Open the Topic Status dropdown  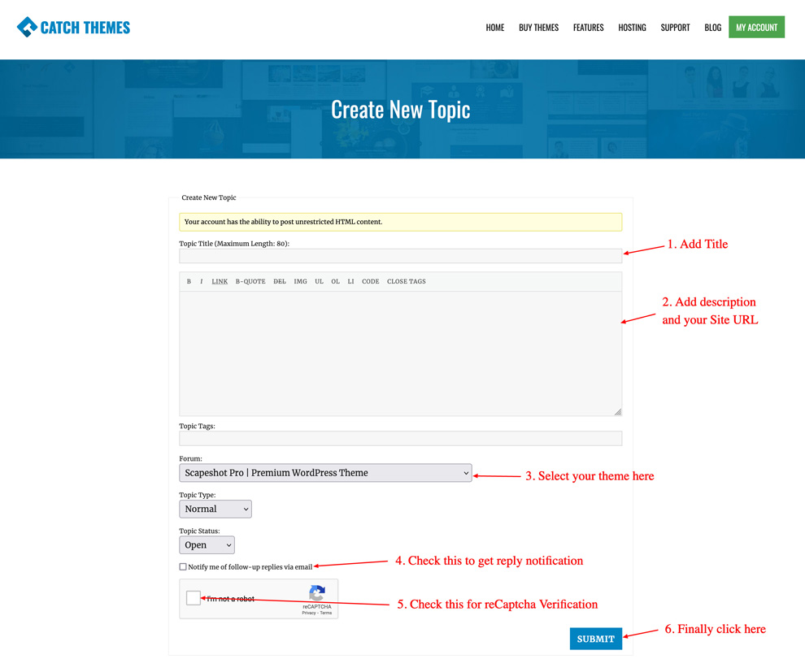point(207,545)
